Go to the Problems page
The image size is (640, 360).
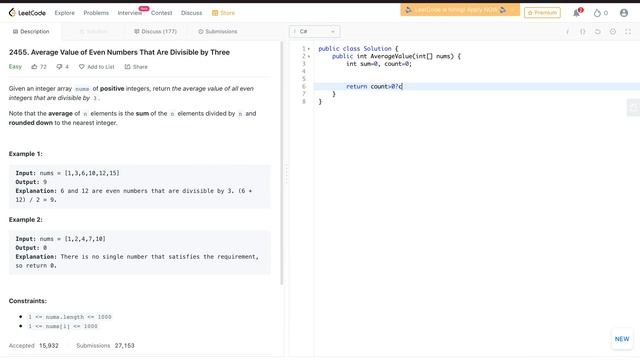click(x=96, y=13)
